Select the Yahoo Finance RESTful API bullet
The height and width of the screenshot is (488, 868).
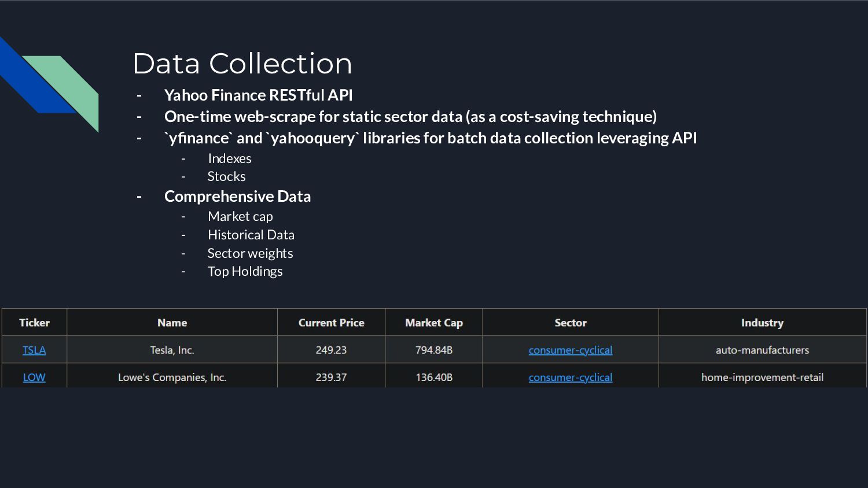click(258, 95)
